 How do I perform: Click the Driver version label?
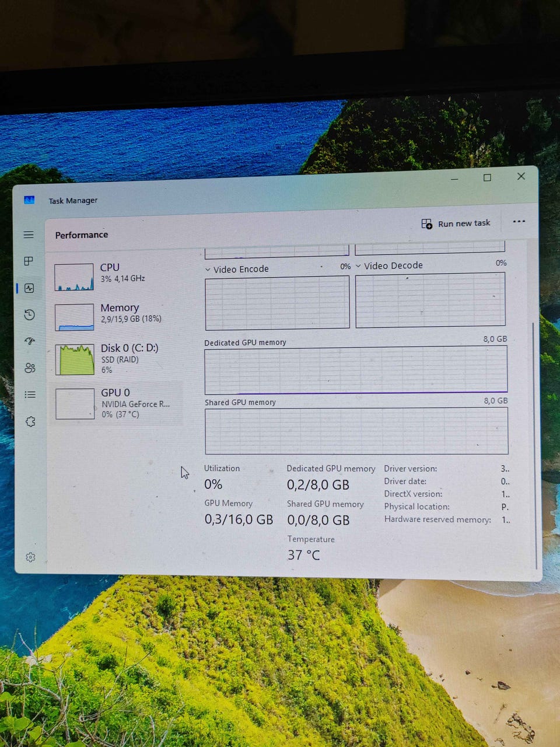[410, 469]
